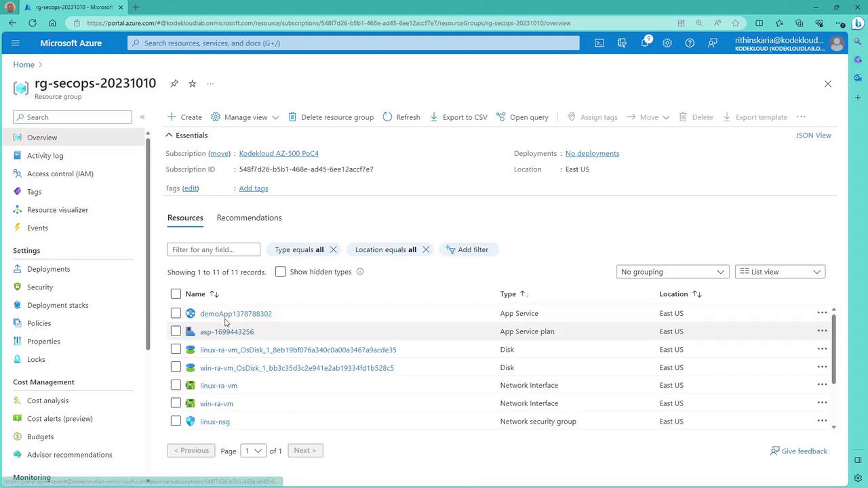This screenshot has height=488, width=868.
Task: Open Access control (IAM) in sidebar
Action: pos(60,174)
